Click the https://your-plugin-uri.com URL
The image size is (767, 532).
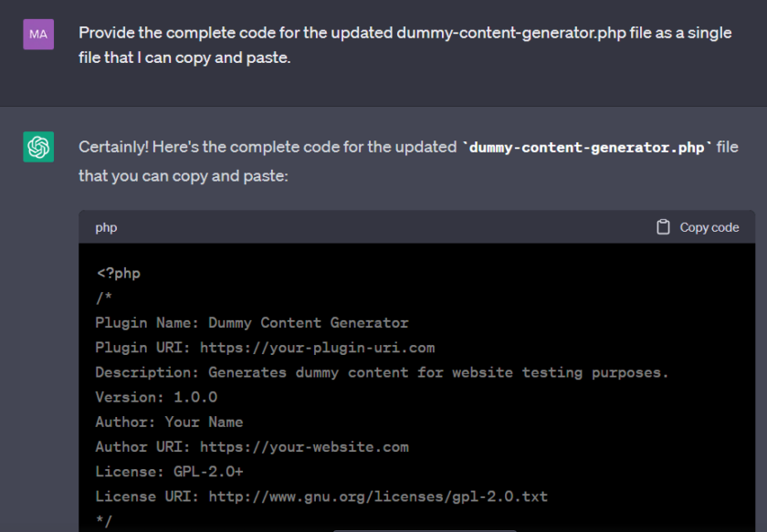pos(317,348)
